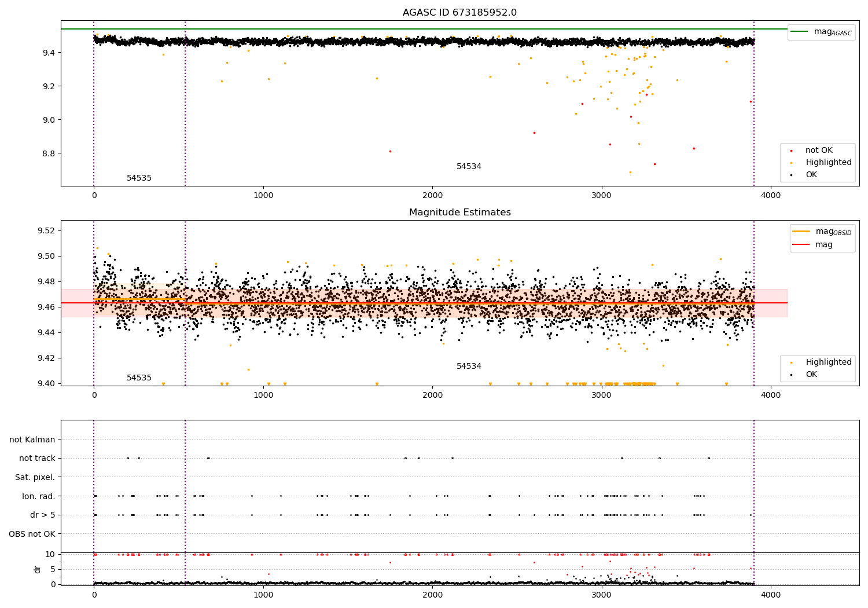
Task: Click the 9.2 tick label on top plot
Action: pos(48,86)
